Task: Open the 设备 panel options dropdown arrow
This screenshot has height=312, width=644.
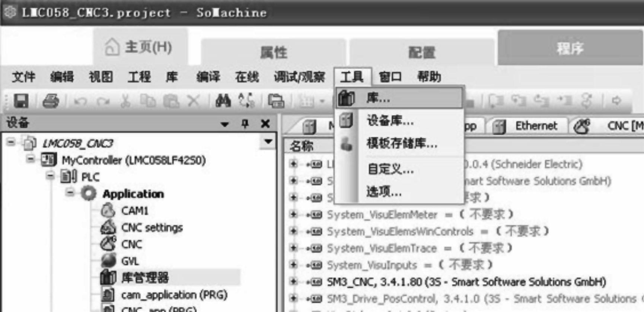Action: point(224,124)
